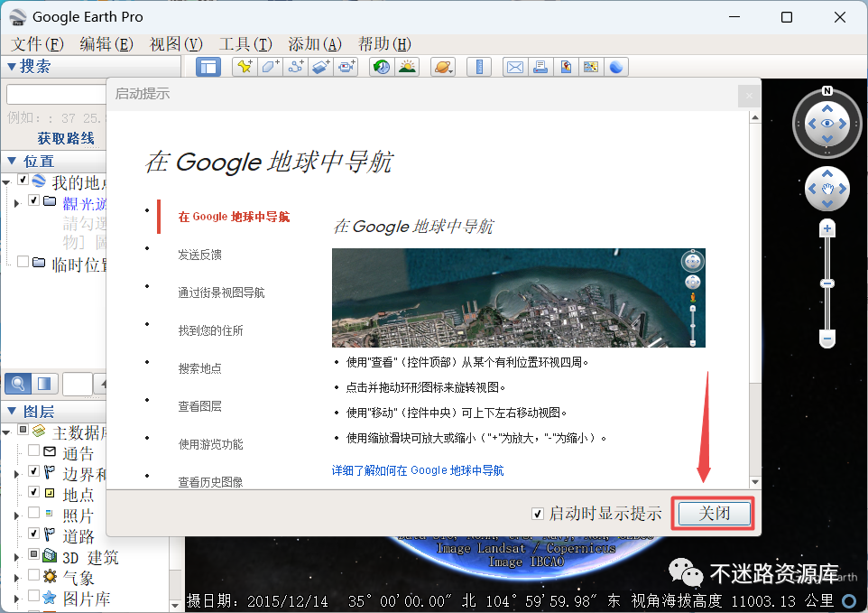Record a tour with the camera icon
Viewport: 868px width, 613px height.
(x=346, y=67)
